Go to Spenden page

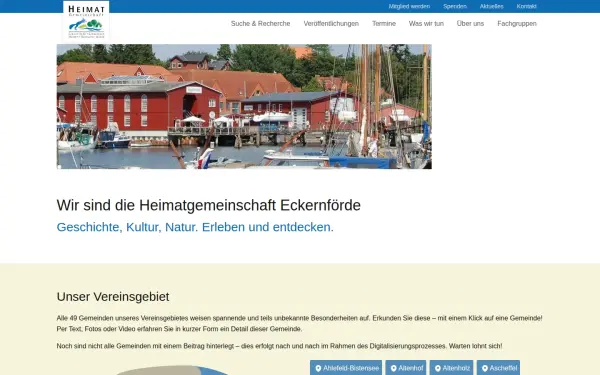pyautogui.click(x=455, y=7)
